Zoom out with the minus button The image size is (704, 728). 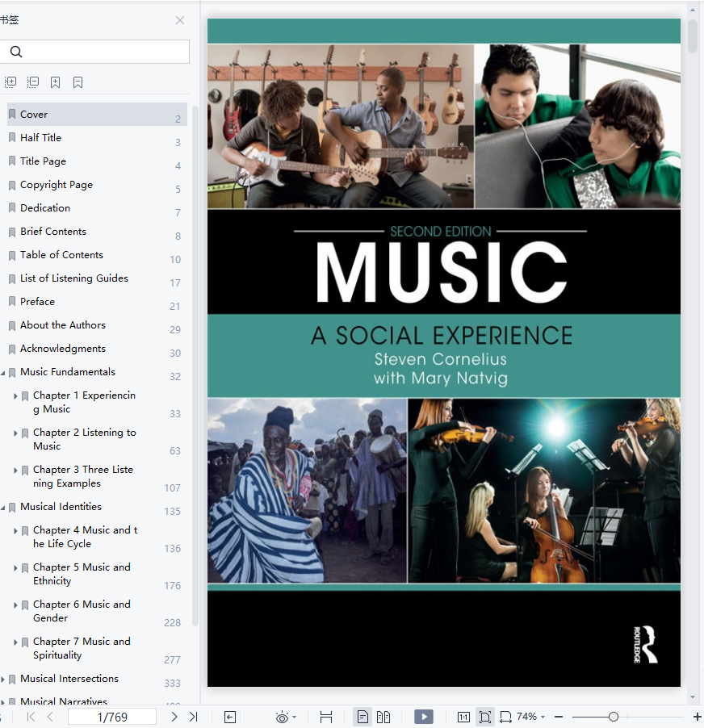pyautogui.click(x=559, y=717)
